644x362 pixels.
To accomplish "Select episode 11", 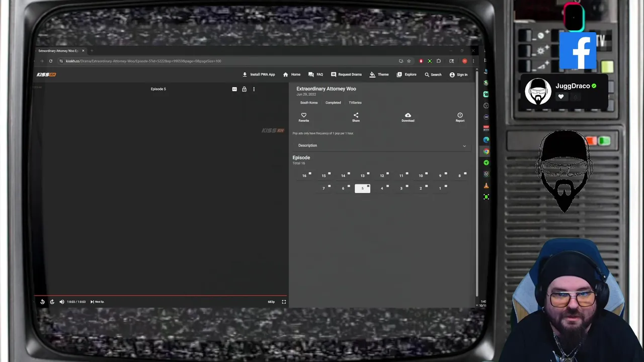I will pos(401,175).
